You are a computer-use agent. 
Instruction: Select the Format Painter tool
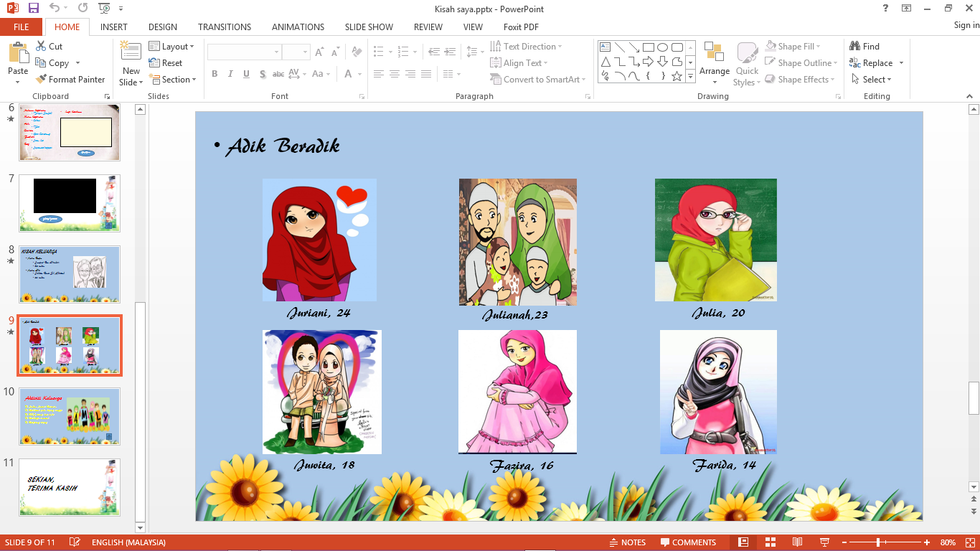(70, 80)
